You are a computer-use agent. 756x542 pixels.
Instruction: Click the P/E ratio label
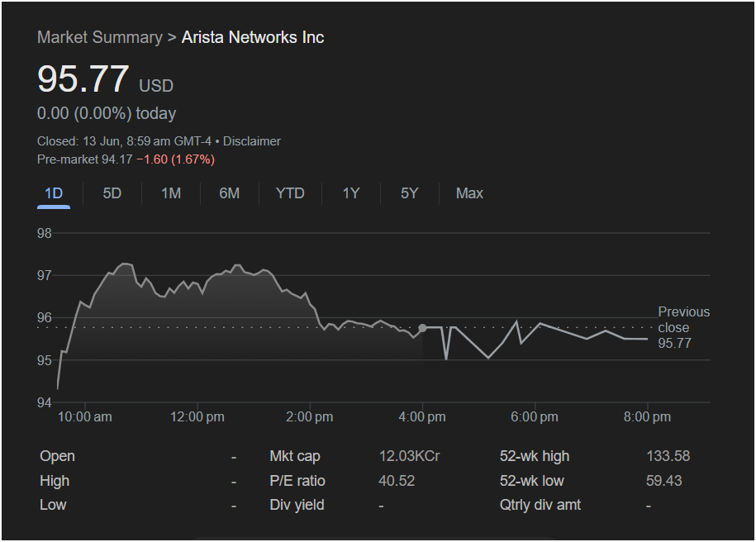click(297, 481)
